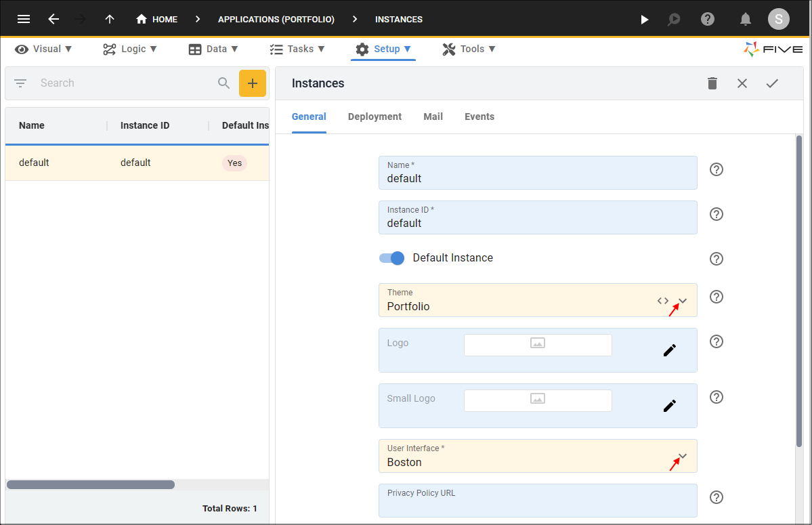Open help for Default Instance
The image size is (812, 525).
(717, 258)
